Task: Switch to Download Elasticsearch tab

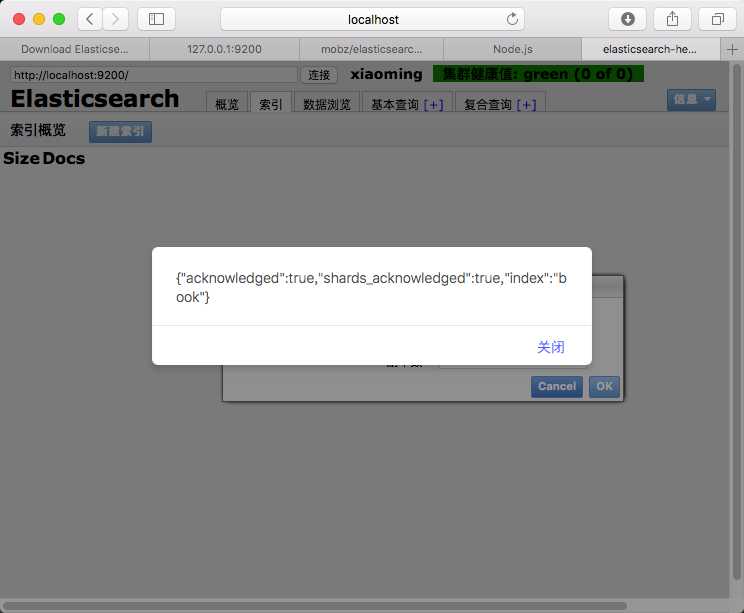Action: point(74,49)
